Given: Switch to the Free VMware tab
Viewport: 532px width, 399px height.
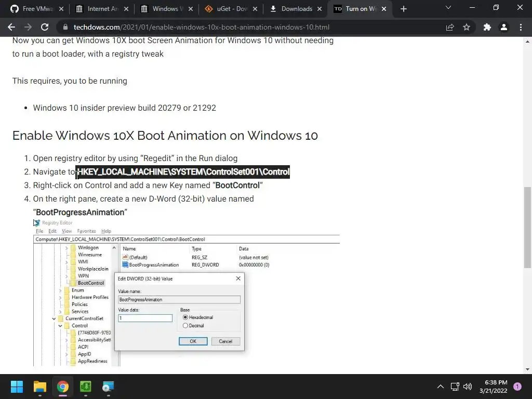Looking at the screenshot, I should 33,9.
